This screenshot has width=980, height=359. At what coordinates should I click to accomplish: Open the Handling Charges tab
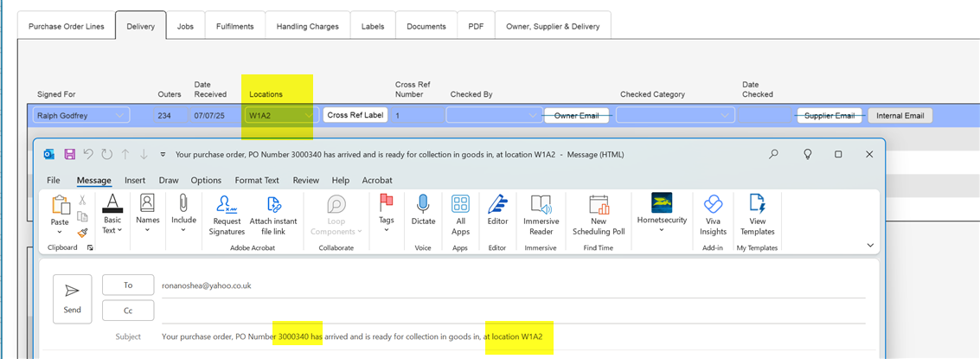coord(308,26)
